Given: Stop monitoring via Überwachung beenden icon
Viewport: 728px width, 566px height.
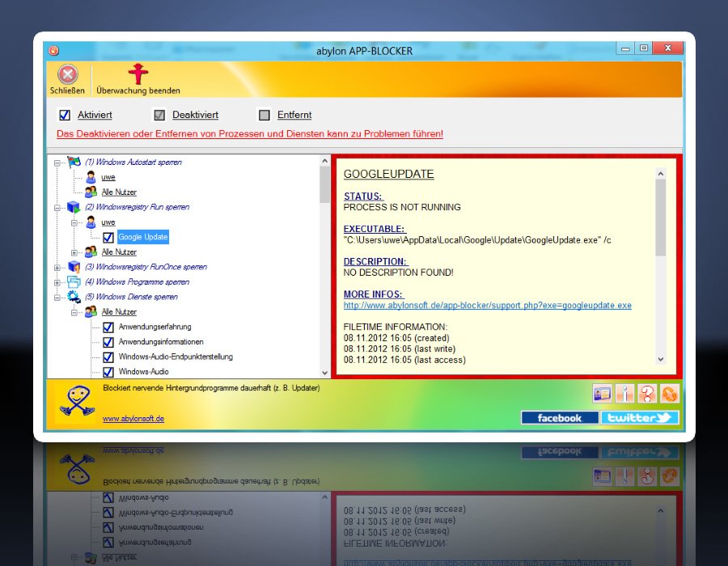Looking at the screenshot, I should [x=138, y=74].
